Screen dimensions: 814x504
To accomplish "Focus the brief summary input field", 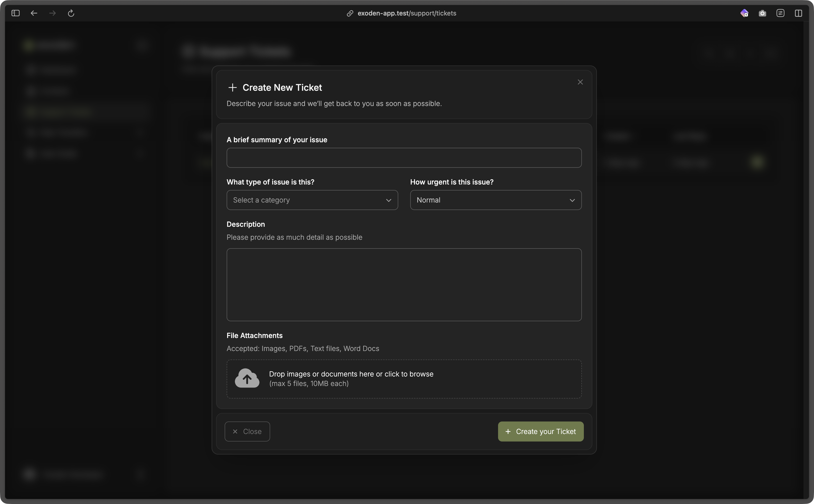I will (x=404, y=158).
